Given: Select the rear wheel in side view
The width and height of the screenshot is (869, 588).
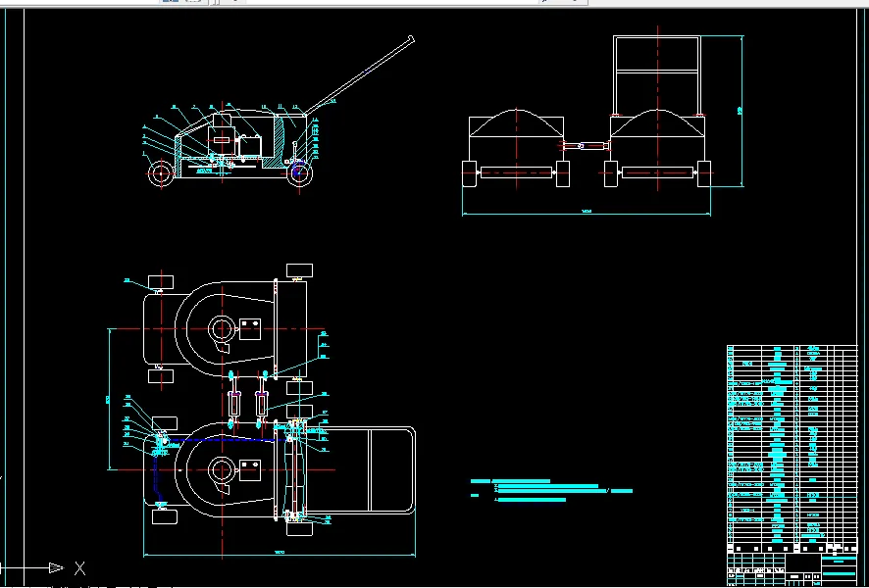Looking at the screenshot, I should point(299,173).
